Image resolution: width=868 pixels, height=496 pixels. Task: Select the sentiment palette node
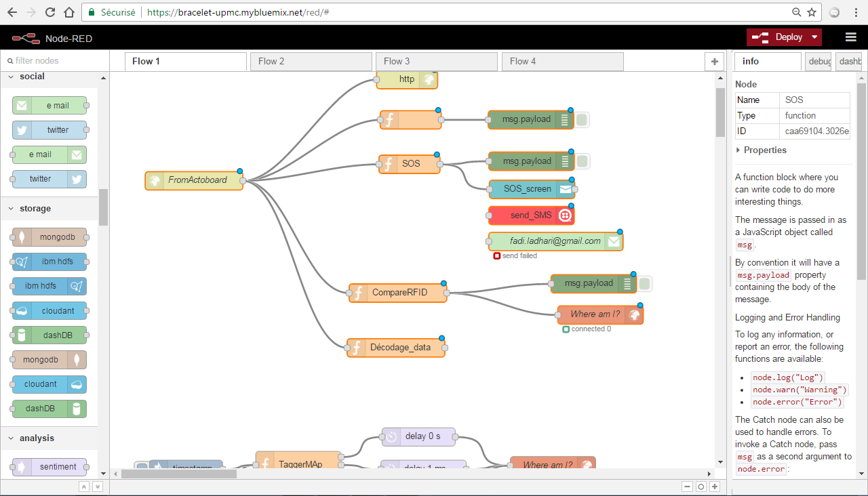[x=50, y=467]
